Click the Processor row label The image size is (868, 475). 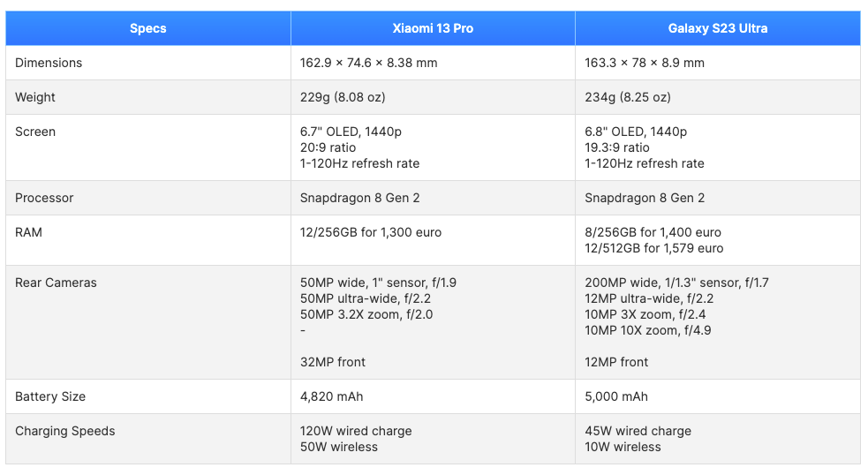tap(44, 198)
